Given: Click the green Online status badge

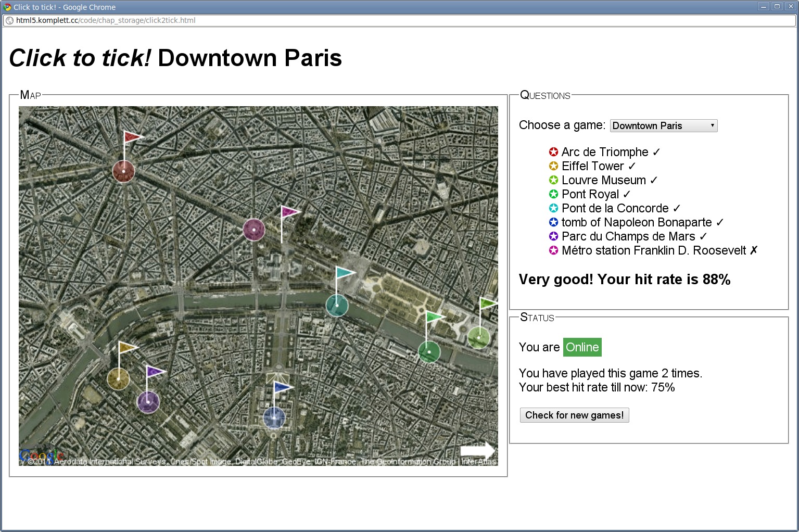Looking at the screenshot, I should [582, 347].
